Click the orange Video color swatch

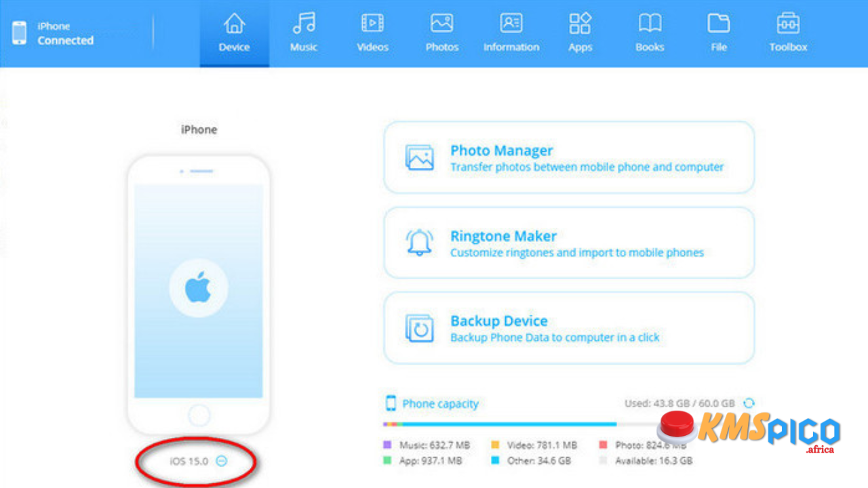tap(496, 445)
